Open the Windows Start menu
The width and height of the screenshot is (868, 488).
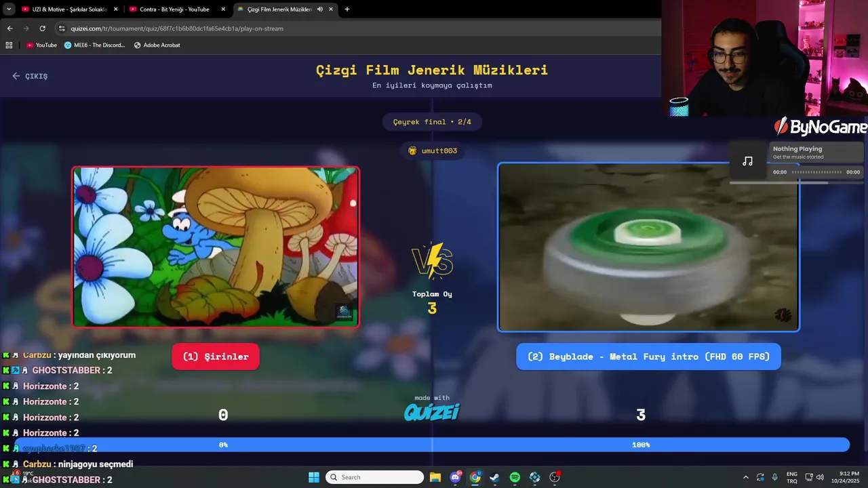coord(314,477)
